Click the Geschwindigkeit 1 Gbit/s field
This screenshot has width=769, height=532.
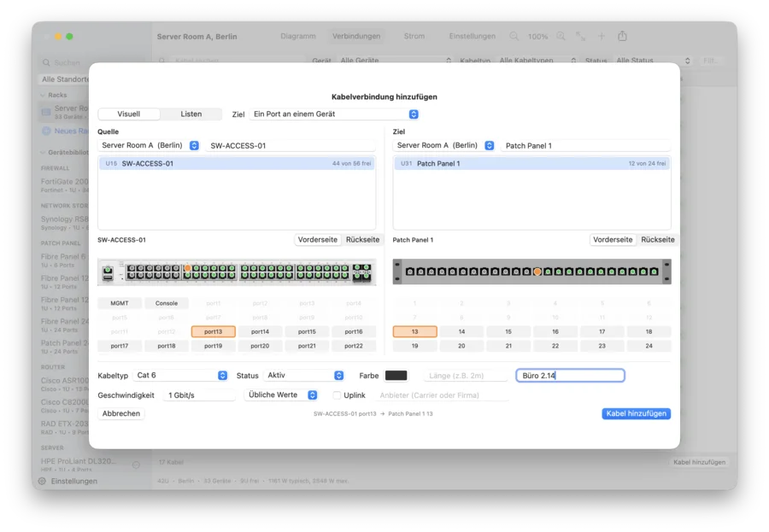click(x=199, y=395)
